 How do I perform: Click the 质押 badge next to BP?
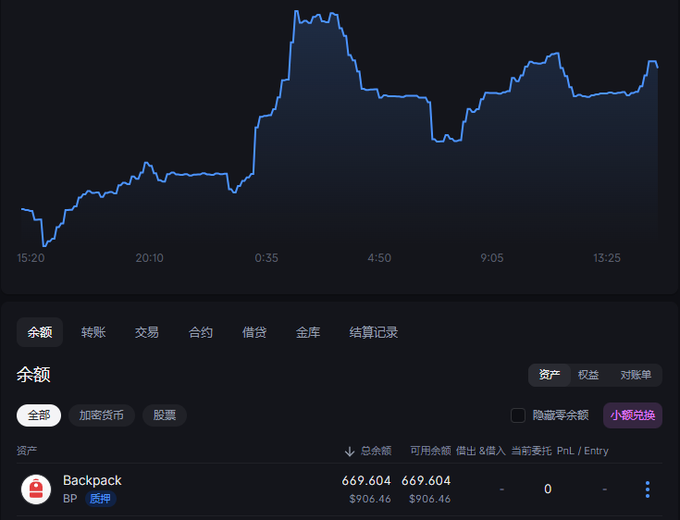tap(100, 499)
